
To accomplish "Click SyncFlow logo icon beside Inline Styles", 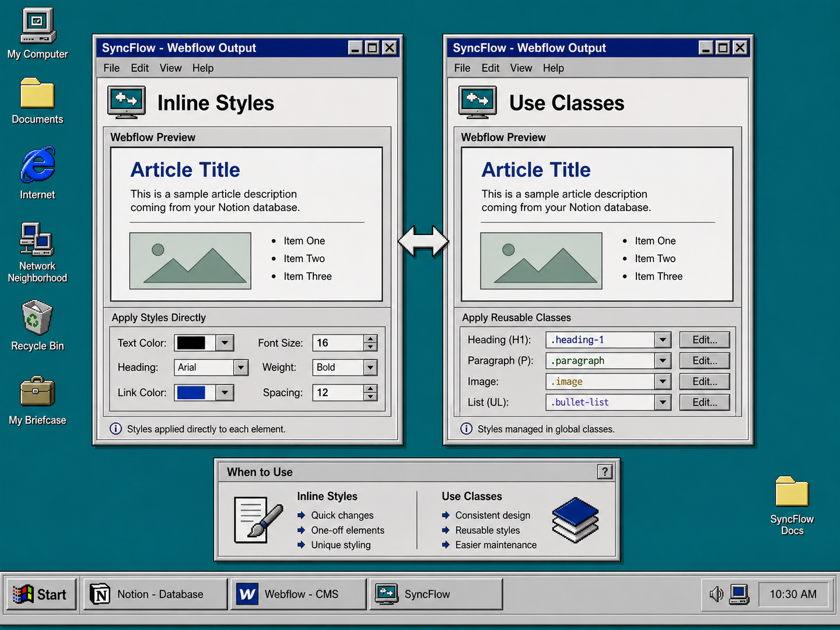I will click(126, 103).
